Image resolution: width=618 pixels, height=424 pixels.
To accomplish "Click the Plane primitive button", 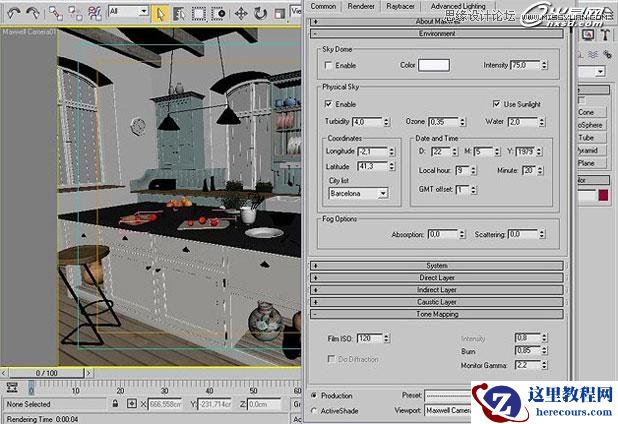I will pyautogui.click(x=592, y=163).
